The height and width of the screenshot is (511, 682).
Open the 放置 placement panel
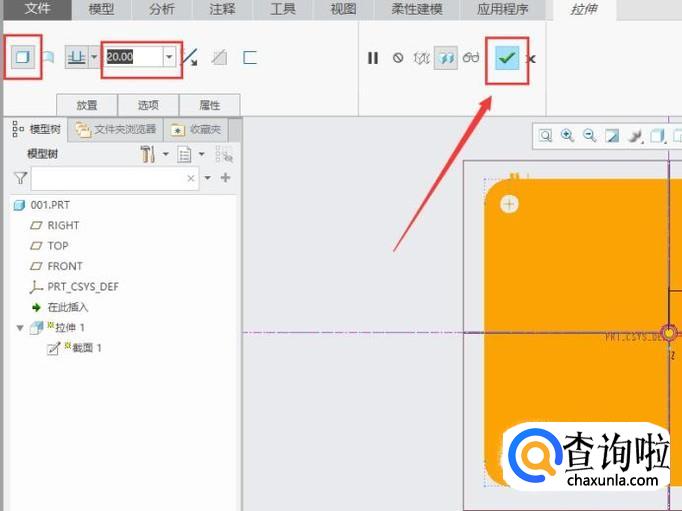[x=87, y=105]
